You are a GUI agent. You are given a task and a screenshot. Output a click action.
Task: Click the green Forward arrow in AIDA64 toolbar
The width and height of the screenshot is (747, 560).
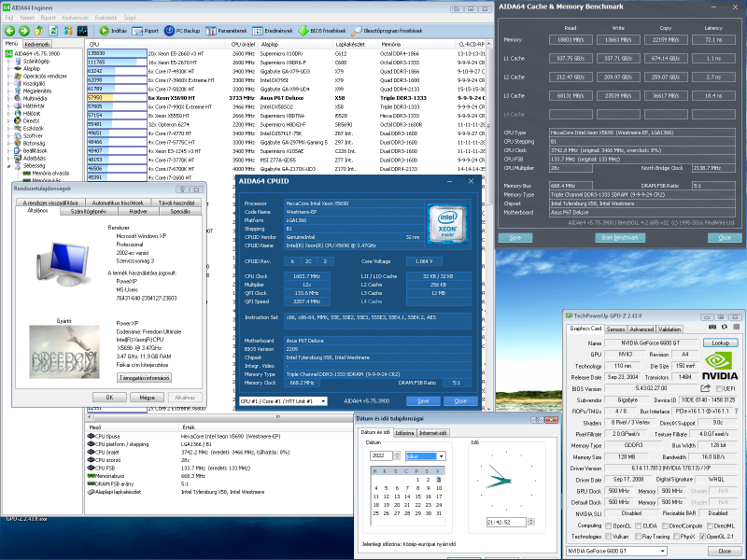pos(24,31)
